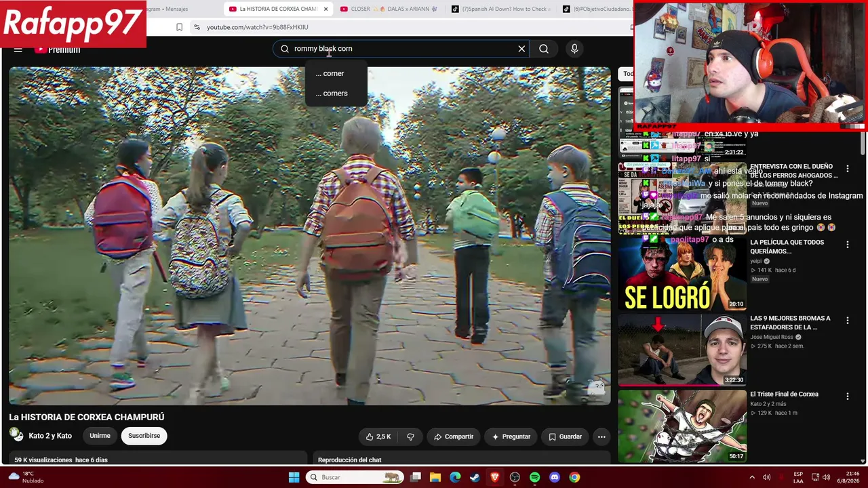This screenshot has height=488, width=868.
Task: Select the youtube.com address bar URL
Action: tap(258, 27)
